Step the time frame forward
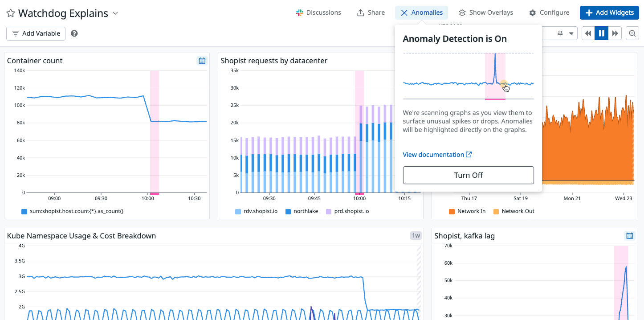 tap(615, 33)
